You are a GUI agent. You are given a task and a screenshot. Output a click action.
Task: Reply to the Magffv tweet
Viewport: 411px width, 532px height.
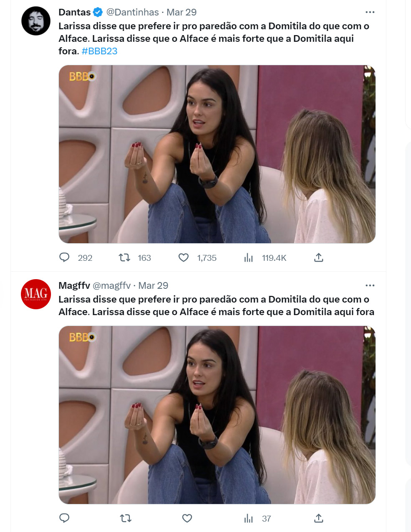pyautogui.click(x=64, y=518)
